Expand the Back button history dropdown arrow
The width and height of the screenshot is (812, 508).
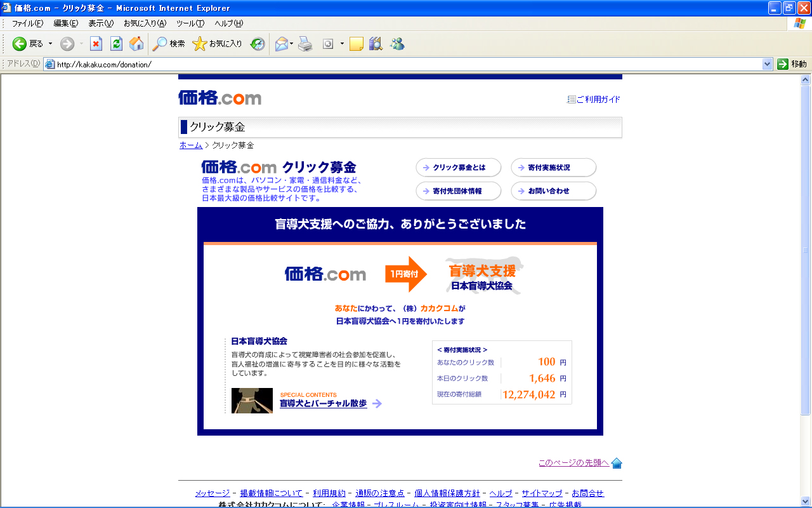point(51,44)
